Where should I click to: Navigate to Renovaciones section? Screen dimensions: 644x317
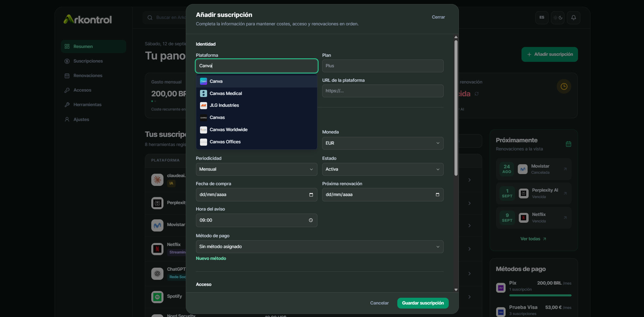click(x=93, y=76)
